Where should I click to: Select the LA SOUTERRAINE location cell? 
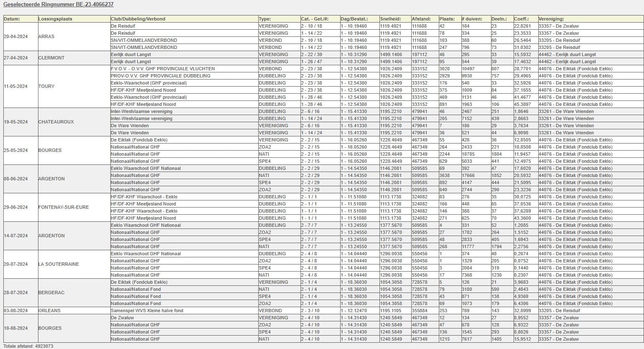58,264
